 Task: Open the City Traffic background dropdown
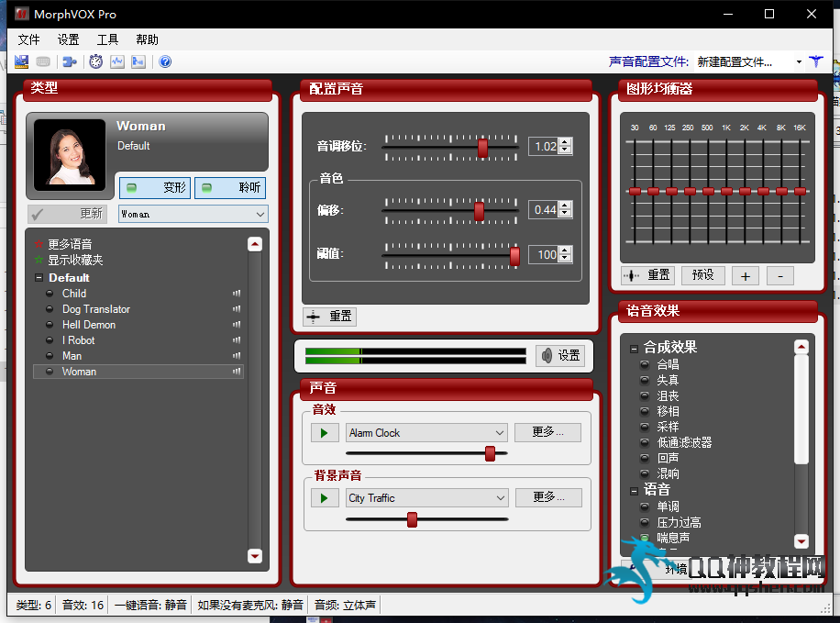pos(427,498)
